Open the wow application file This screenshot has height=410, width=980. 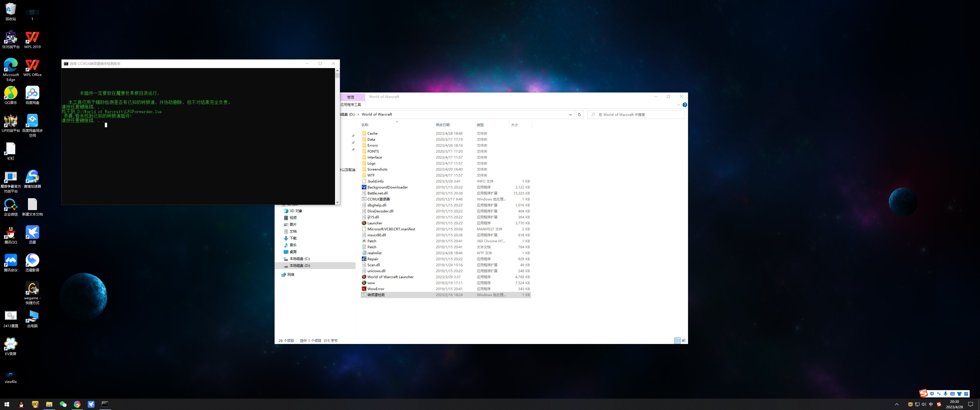click(371, 283)
